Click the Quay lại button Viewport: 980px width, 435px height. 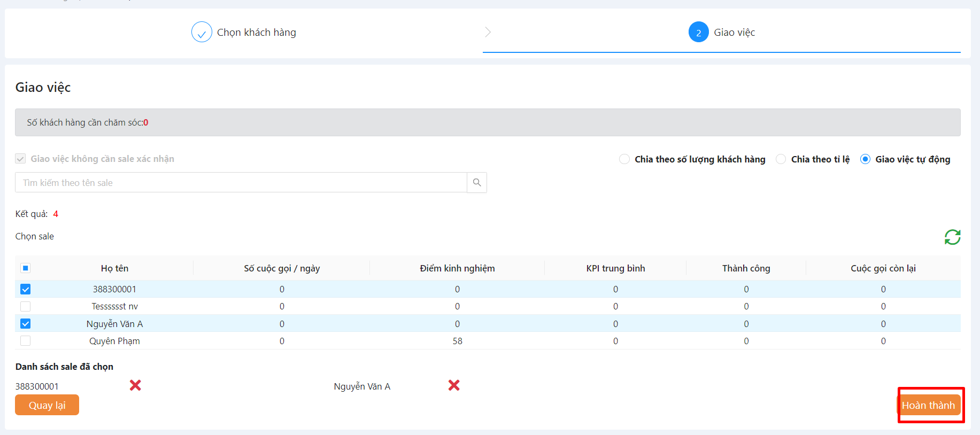[x=47, y=405]
